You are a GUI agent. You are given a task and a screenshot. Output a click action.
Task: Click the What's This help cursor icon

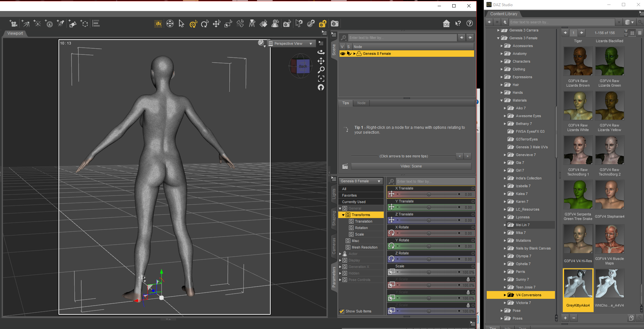(x=458, y=23)
